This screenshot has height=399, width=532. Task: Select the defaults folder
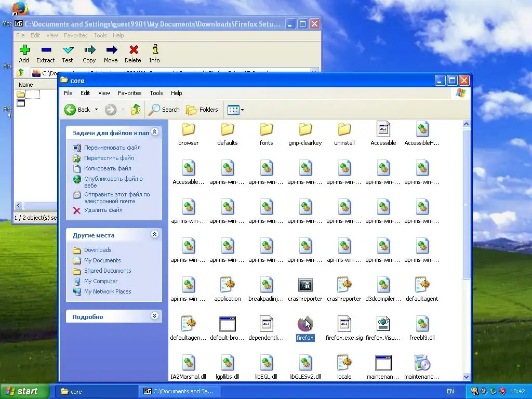coord(228,134)
